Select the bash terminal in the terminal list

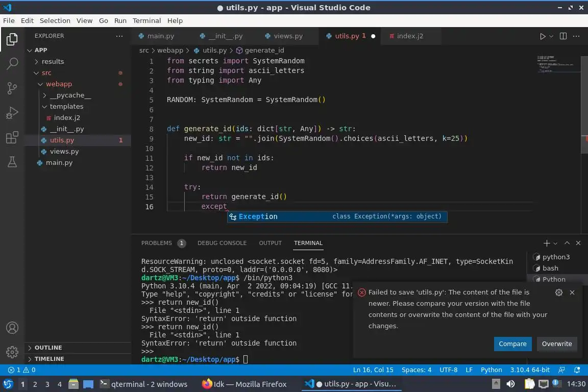(550, 268)
